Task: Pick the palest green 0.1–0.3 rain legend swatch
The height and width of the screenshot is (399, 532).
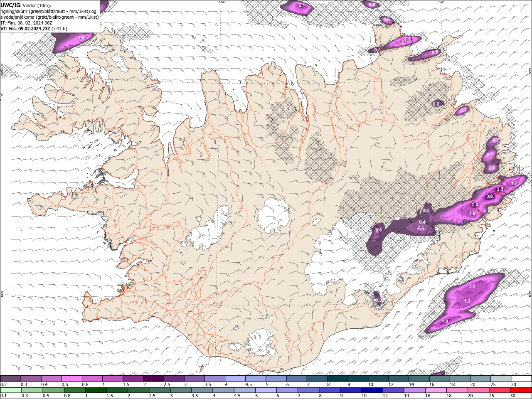Action: coord(11,390)
